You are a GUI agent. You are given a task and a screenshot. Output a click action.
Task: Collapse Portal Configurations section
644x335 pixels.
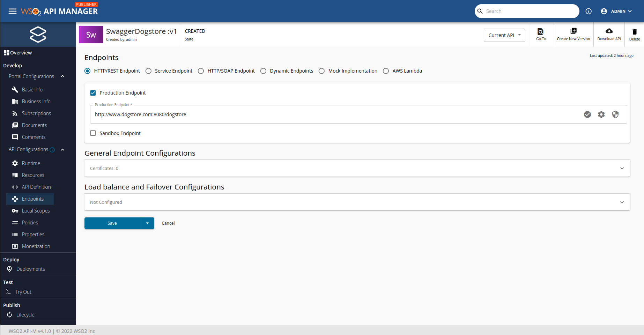point(62,76)
